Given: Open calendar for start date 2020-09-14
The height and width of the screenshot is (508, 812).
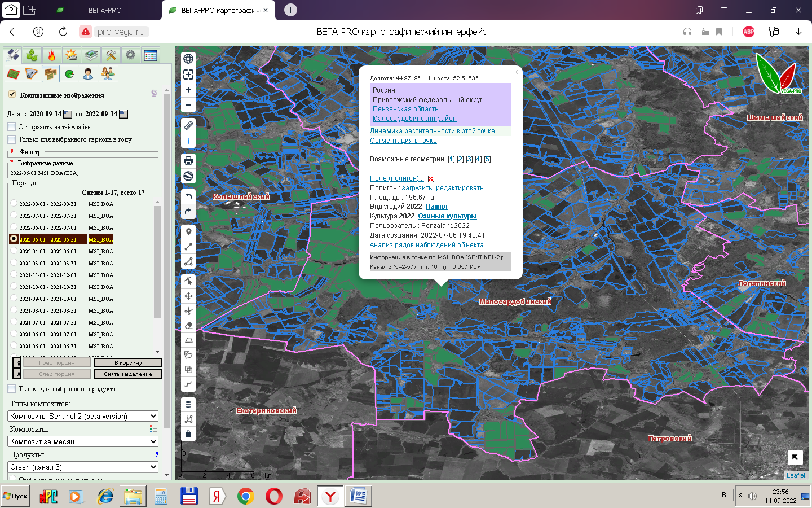Looking at the screenshot, I should coord(68,114).
